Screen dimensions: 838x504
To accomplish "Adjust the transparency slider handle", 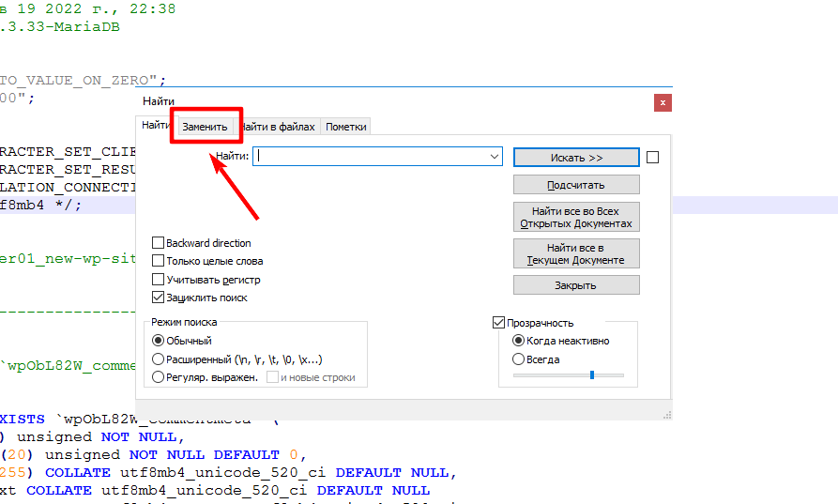I will [x=592, y=375].
